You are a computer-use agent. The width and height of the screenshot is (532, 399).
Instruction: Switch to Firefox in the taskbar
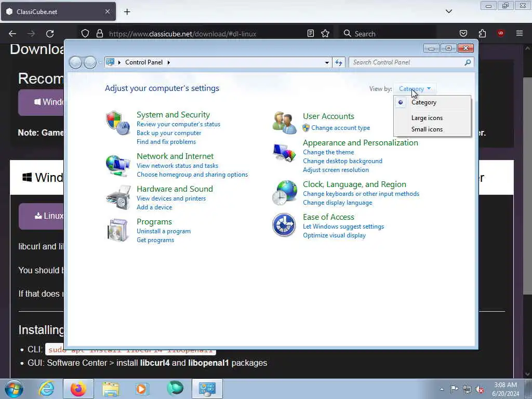coord(78,389)
